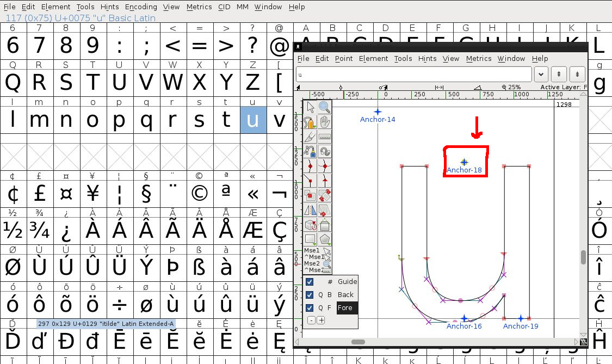Select the Rectangle shape tool

(x=311, y=239)
